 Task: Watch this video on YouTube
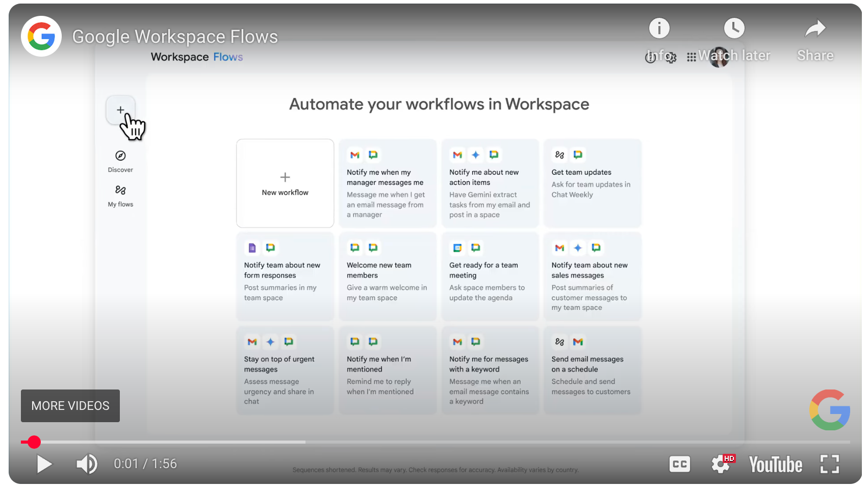[x=775, y=465]
